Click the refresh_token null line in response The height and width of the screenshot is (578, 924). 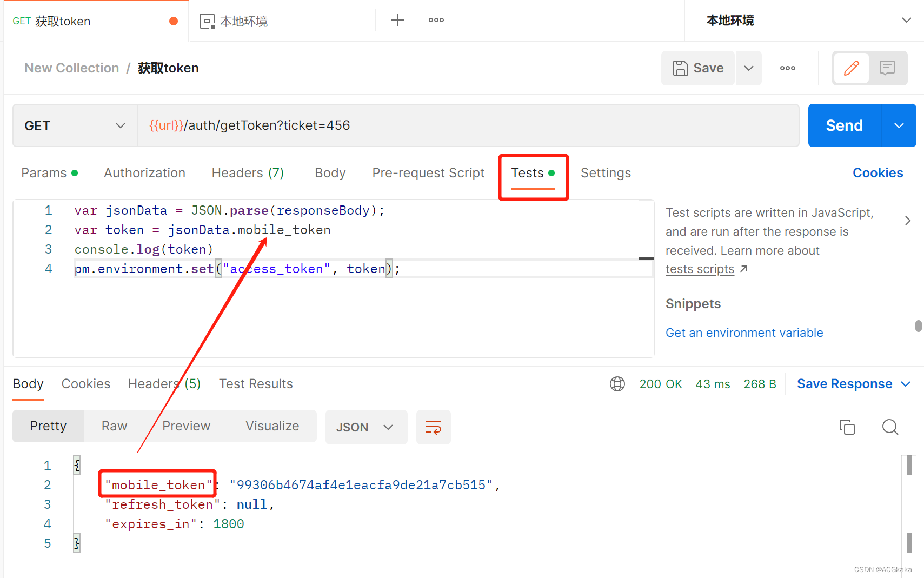click(x=189, y=504)
